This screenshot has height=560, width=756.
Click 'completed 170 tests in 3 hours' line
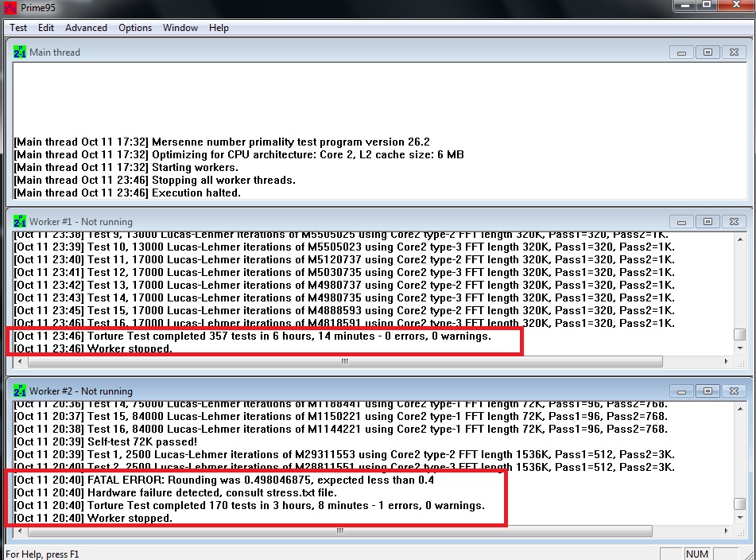pos(250,505)
